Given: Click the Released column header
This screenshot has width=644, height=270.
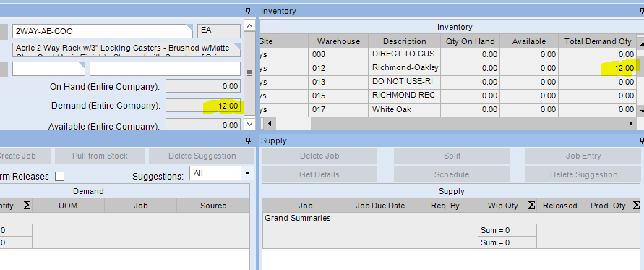Looking at the screenshot, I should click(x=560, y=206).
